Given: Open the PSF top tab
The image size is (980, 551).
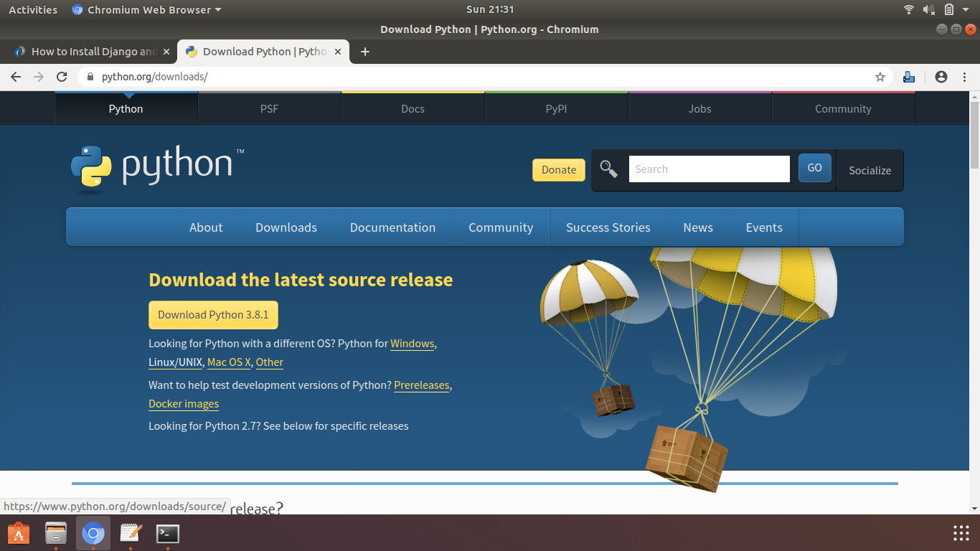Looking at the screenshot, I should click(270, 108).
